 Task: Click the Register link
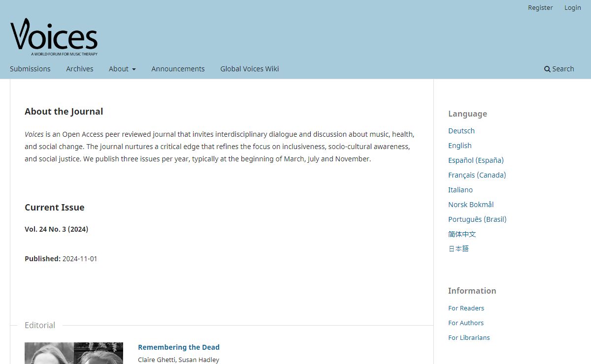point(540,7)
